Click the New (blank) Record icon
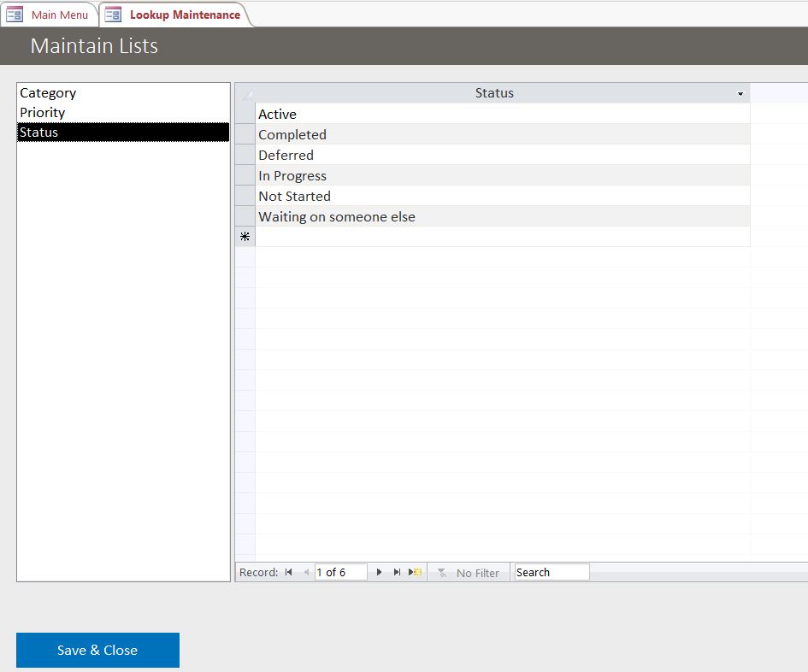This screenshot has width=808, height=672. point(413,572)
